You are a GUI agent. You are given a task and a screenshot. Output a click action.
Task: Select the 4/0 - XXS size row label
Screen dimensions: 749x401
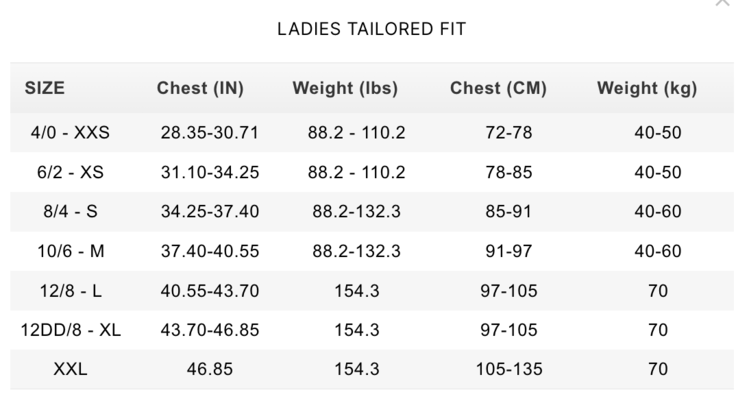click(70, 132)
